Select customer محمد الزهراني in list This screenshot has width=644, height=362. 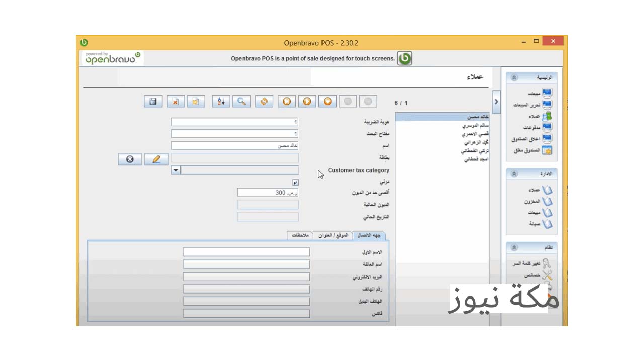coord(442,142)
